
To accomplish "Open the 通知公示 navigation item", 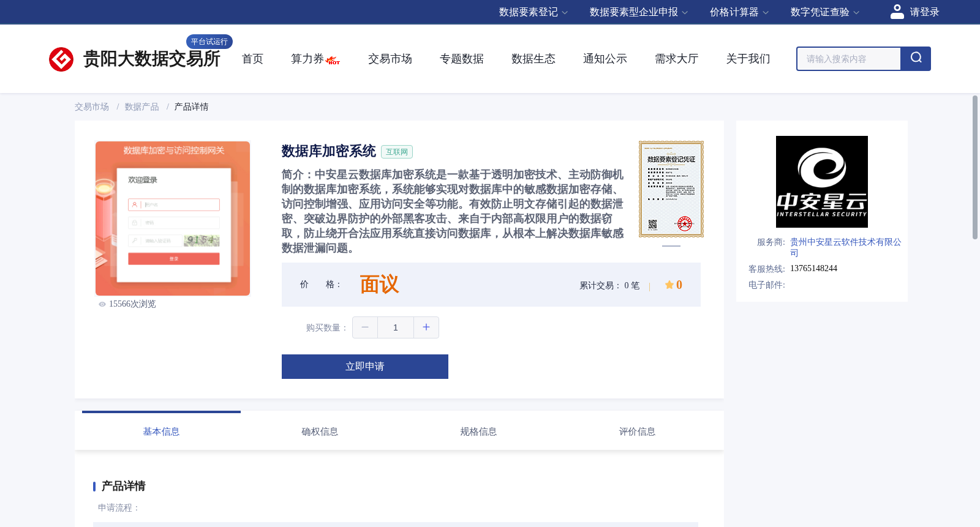I will tap(605, 59).
